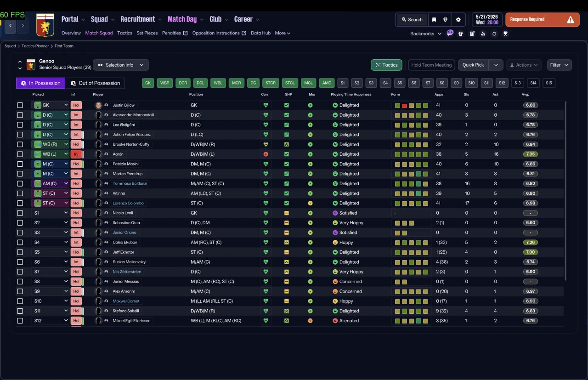Click the Quick Pick button

click(x=473, y=65)
